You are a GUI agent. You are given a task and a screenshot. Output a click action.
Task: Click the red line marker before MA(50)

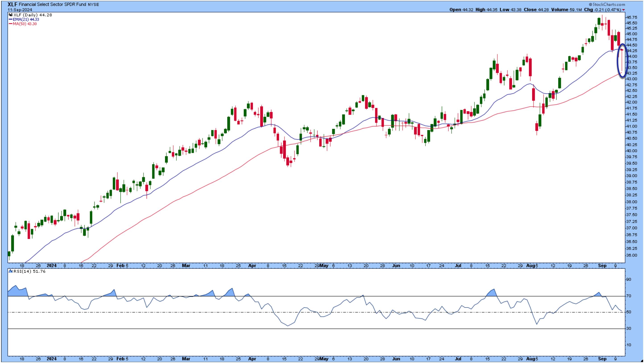coord(10,24)
